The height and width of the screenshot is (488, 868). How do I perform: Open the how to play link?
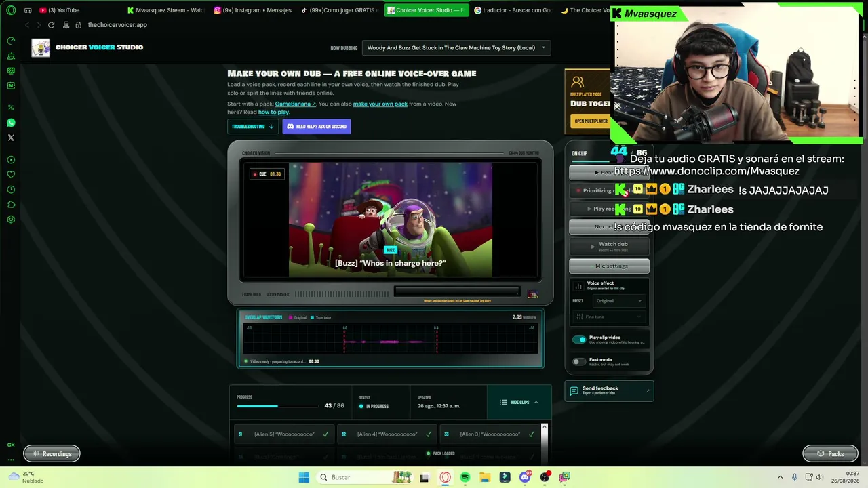273,112
